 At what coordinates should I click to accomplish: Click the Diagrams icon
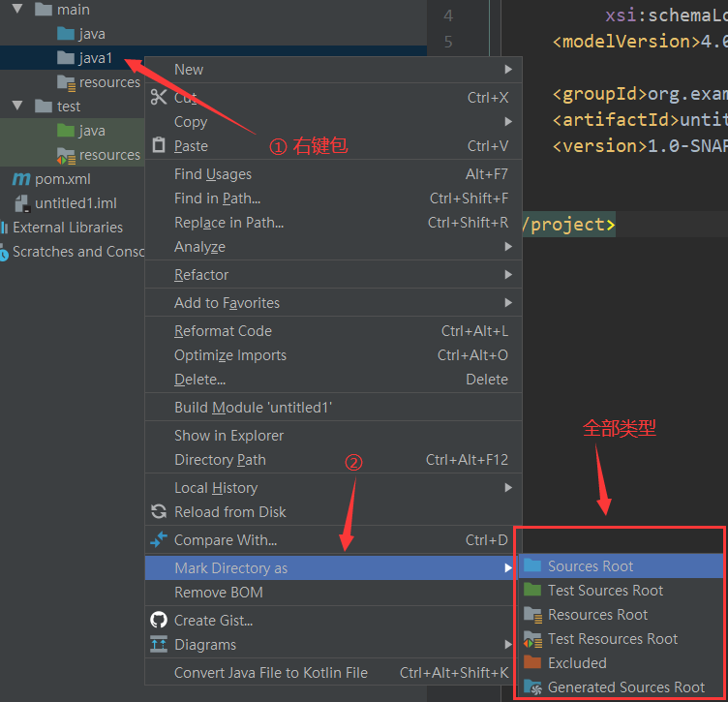click(x=159, y=644)
